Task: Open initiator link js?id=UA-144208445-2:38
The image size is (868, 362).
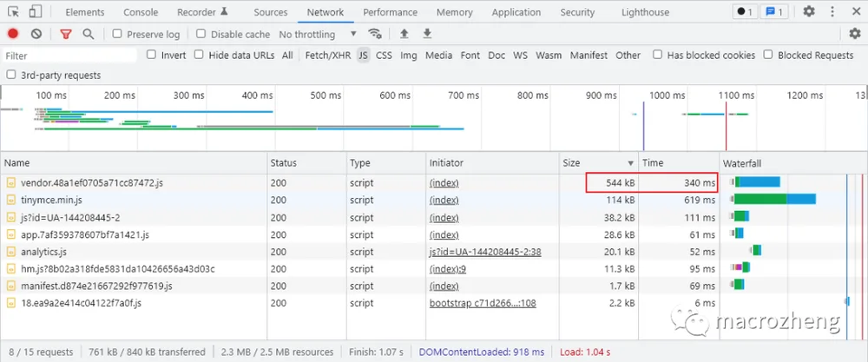Action: 485,252
